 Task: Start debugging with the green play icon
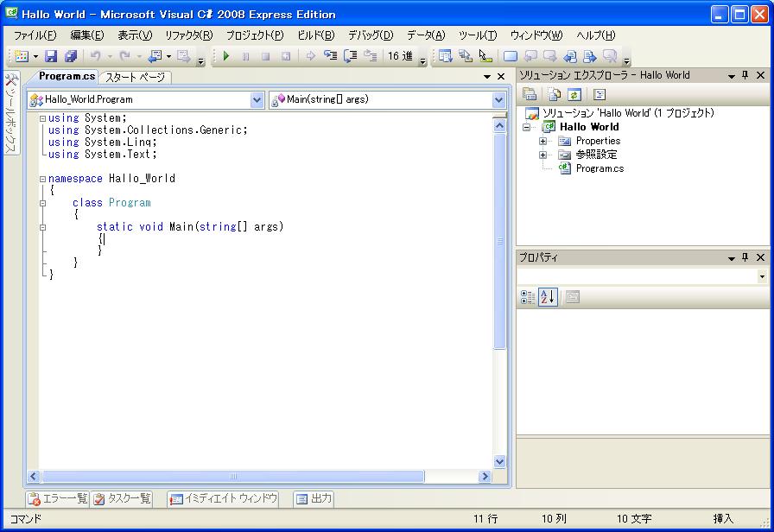point(226,56)
